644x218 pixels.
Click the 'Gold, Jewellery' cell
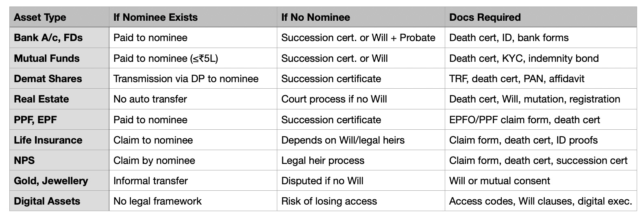59,181
